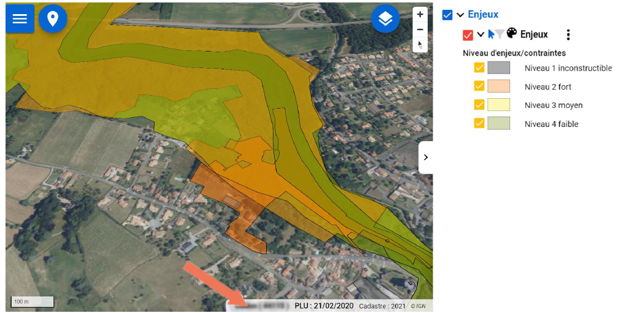644x313 pixels.
Task: Uncheck Niveau 3 moyen checkbox
Action: [x=479, y=105]
